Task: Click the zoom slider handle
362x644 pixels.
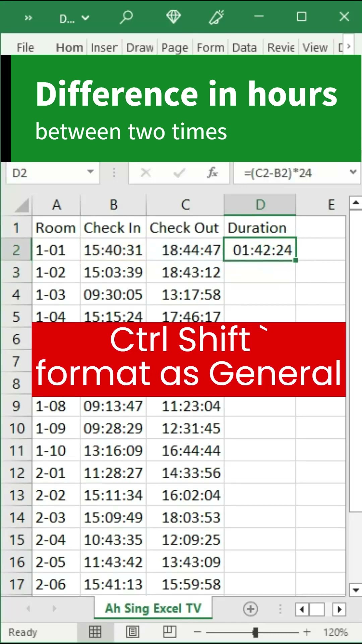Action: point(255,632)
